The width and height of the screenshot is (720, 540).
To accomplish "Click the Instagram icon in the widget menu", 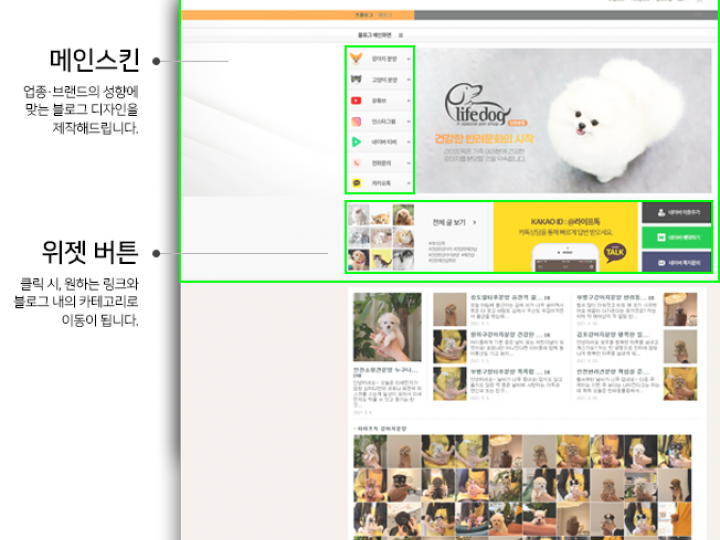I will pos(356,122).
